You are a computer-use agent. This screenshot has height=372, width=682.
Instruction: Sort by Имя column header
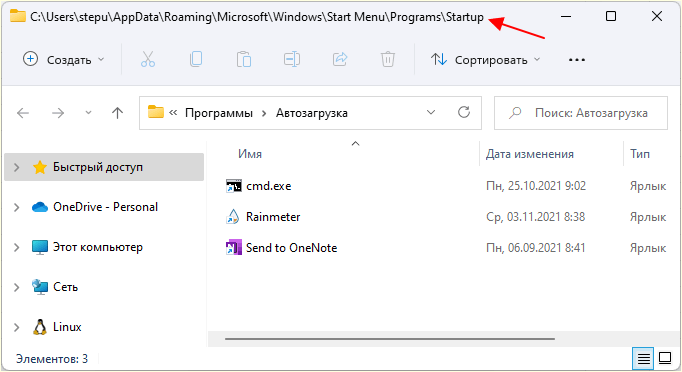click(250, 154)
